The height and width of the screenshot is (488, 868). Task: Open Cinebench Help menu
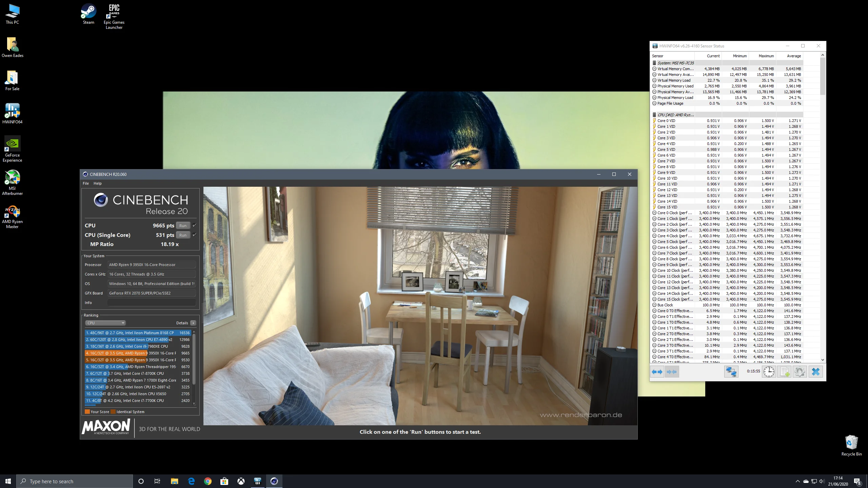tap(98, 183)
